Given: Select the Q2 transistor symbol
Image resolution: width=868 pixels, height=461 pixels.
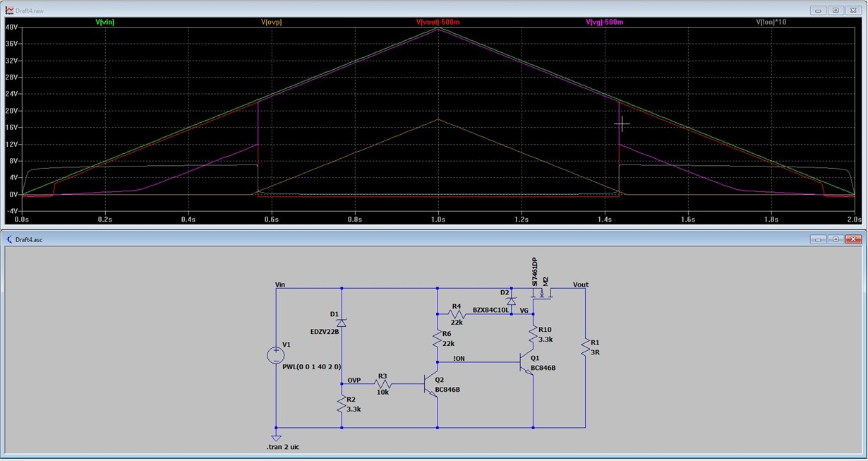Looking at the screenshot, I should 430,385.
